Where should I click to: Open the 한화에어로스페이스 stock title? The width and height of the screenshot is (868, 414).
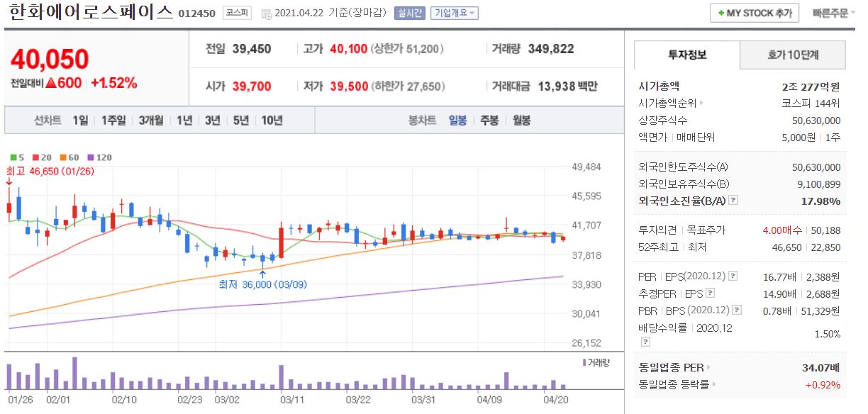click(91, 12)
